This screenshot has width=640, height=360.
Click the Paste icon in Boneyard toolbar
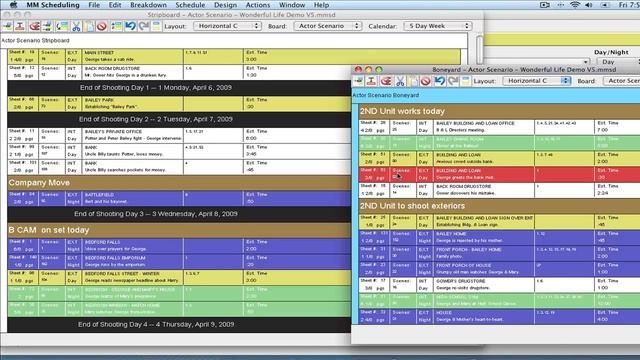(413, 81)
